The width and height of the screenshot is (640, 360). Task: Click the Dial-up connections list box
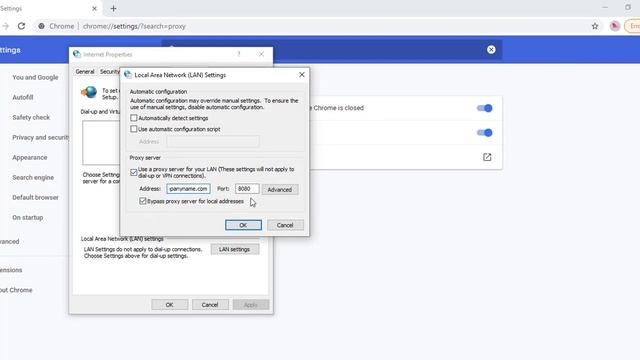pos(101,142)
